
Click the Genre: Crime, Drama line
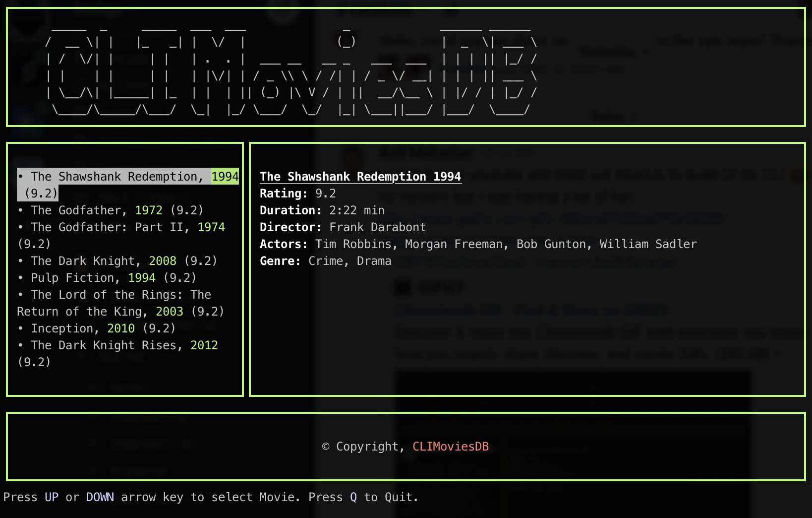pos(326,261)
